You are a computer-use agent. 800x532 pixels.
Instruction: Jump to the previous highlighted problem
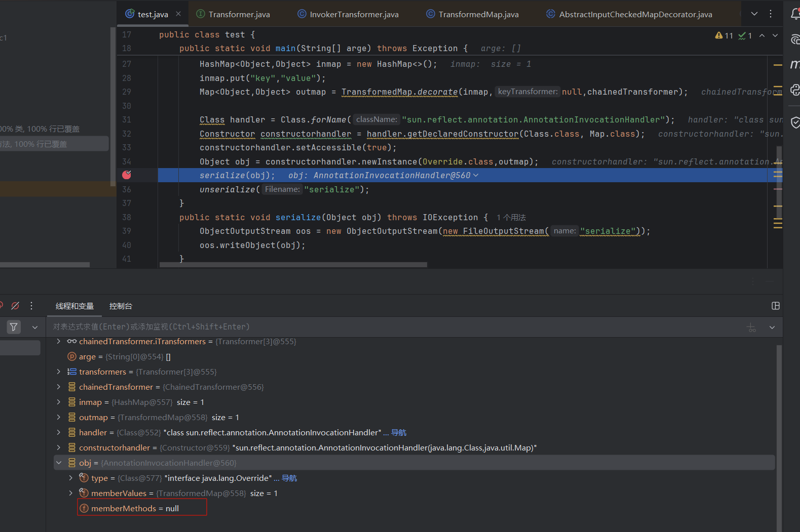762,35
